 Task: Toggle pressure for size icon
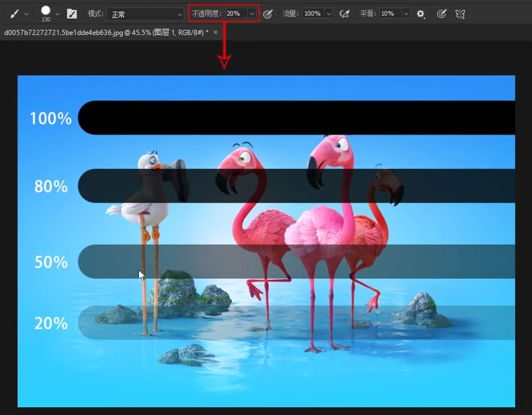point(441,14)
